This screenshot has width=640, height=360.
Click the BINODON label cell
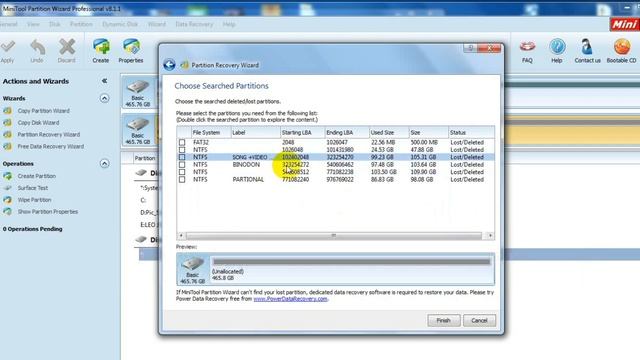pyautogui.click(x=246, y=164)
